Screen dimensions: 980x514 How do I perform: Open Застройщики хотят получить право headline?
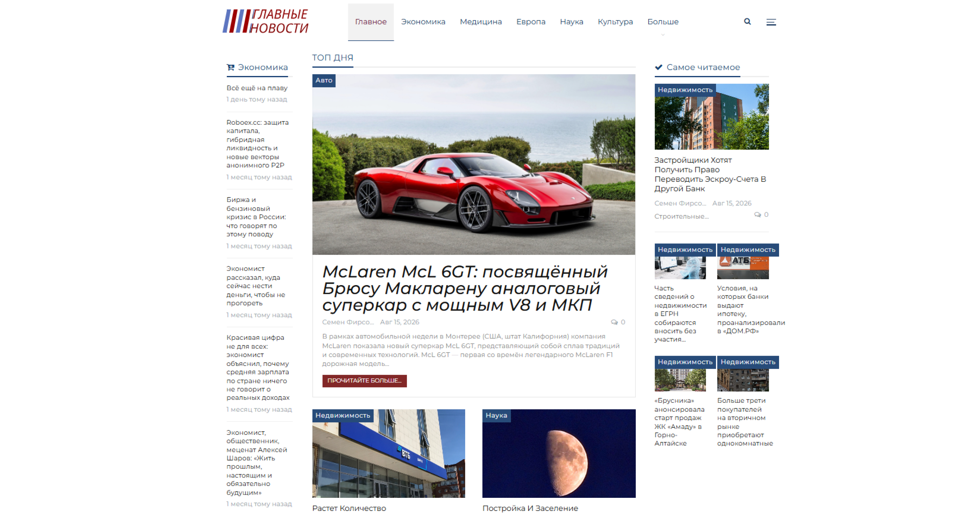coord(710,174)
